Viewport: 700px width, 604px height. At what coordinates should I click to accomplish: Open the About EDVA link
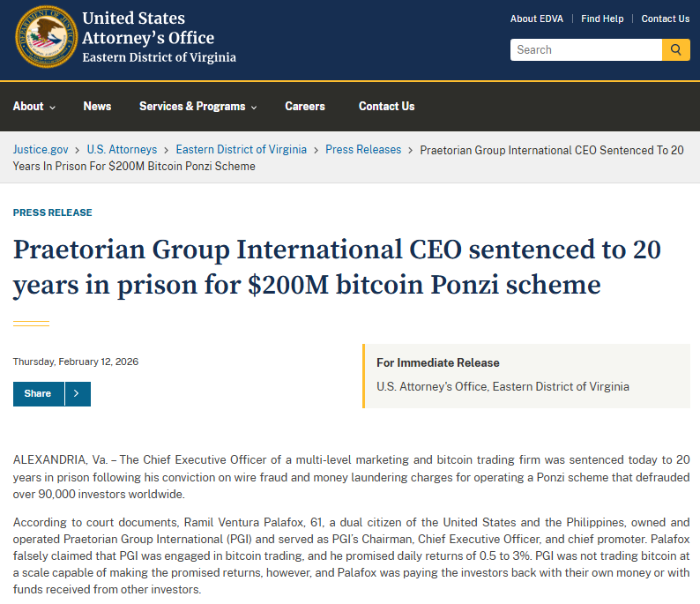click(x=536, y=19)
